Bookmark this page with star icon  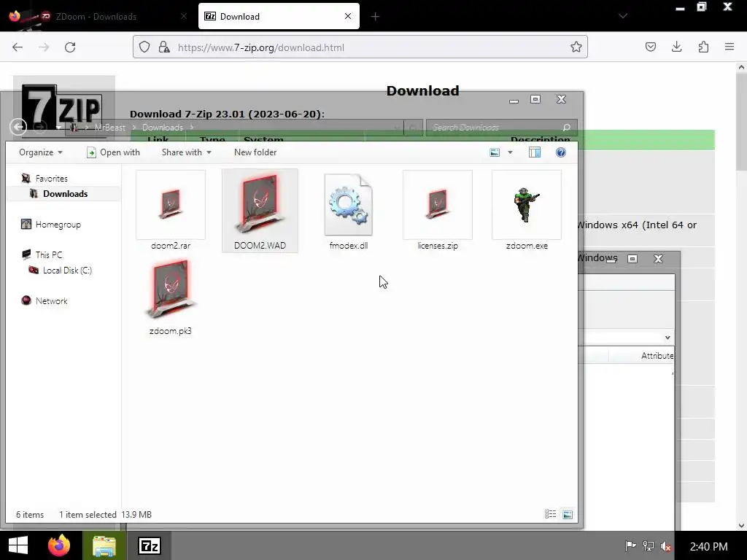pyautogui.click(x=576, y=47)
